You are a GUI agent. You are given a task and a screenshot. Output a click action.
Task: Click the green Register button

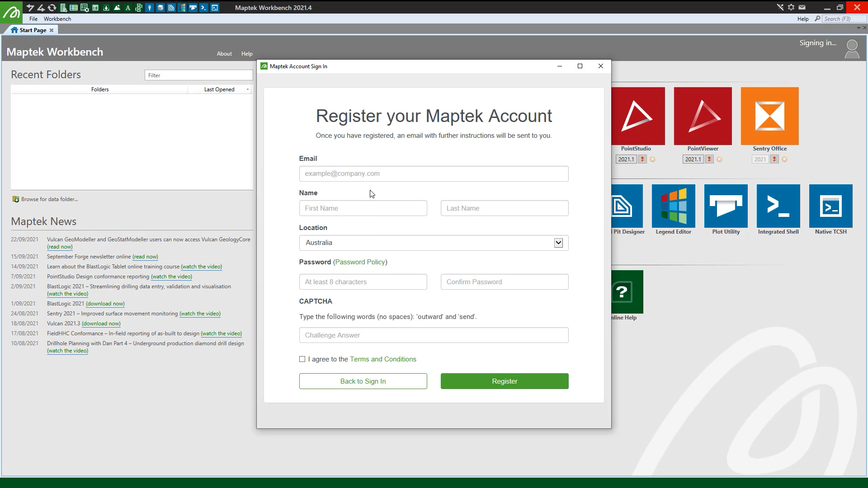505,381
